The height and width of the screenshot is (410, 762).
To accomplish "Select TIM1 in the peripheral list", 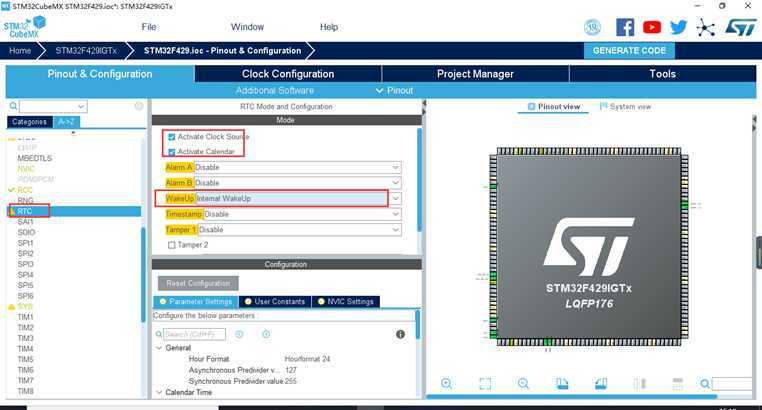I will 26,317.
